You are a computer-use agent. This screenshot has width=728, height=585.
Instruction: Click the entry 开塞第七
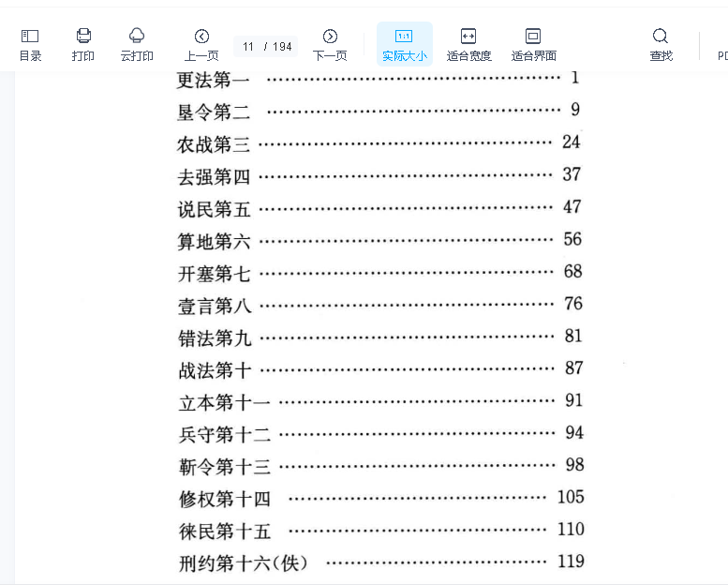pos(214,274)
